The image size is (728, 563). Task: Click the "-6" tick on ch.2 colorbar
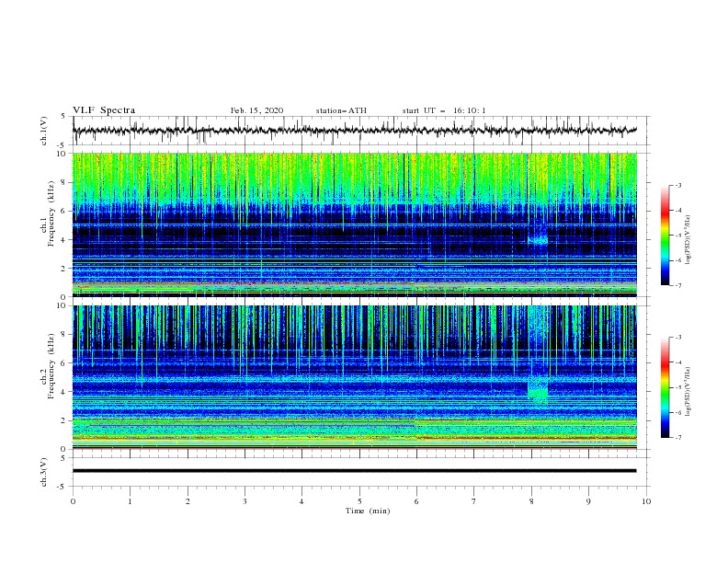click(x=678, y=412)
